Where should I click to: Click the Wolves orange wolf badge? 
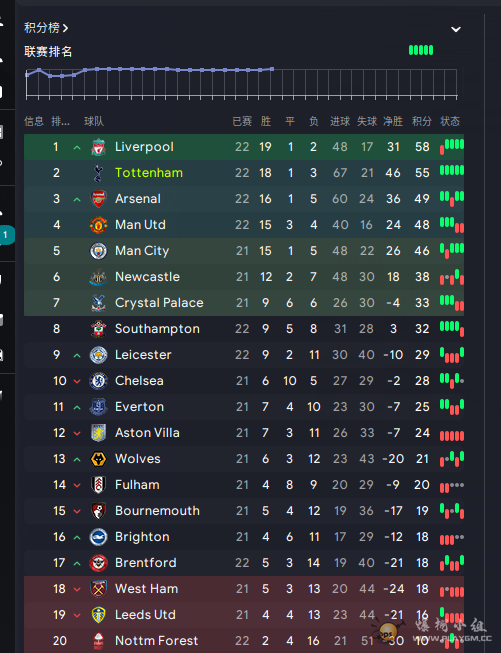[98, 459]
